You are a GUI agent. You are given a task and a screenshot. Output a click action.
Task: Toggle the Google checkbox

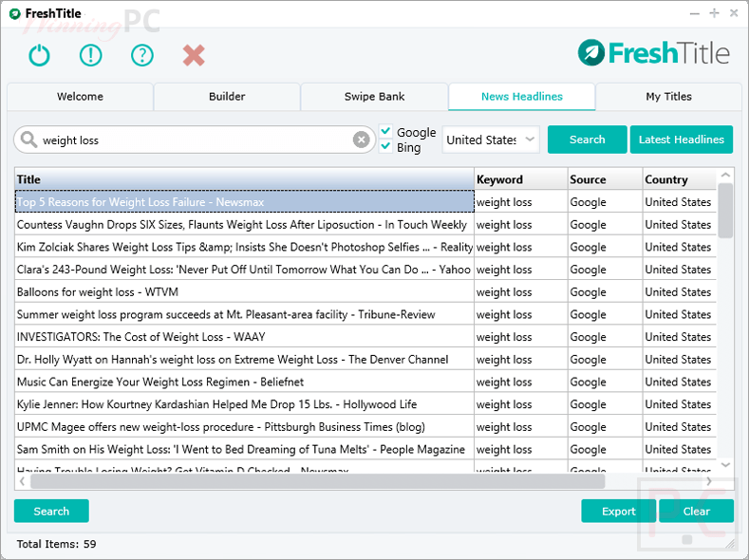click(x=386, y=131)
